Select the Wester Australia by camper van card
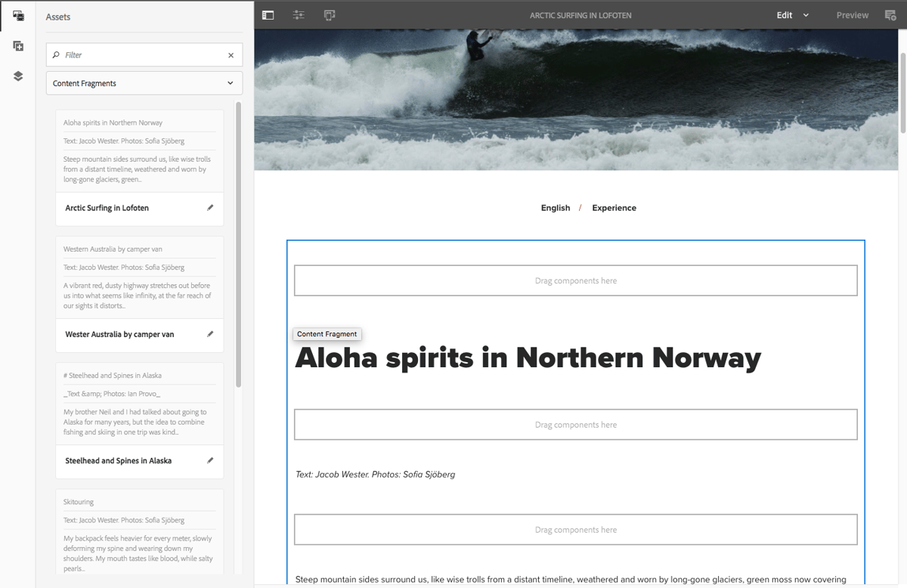The width and height of the screenshot is (907, 588). (x=118, y=333)
